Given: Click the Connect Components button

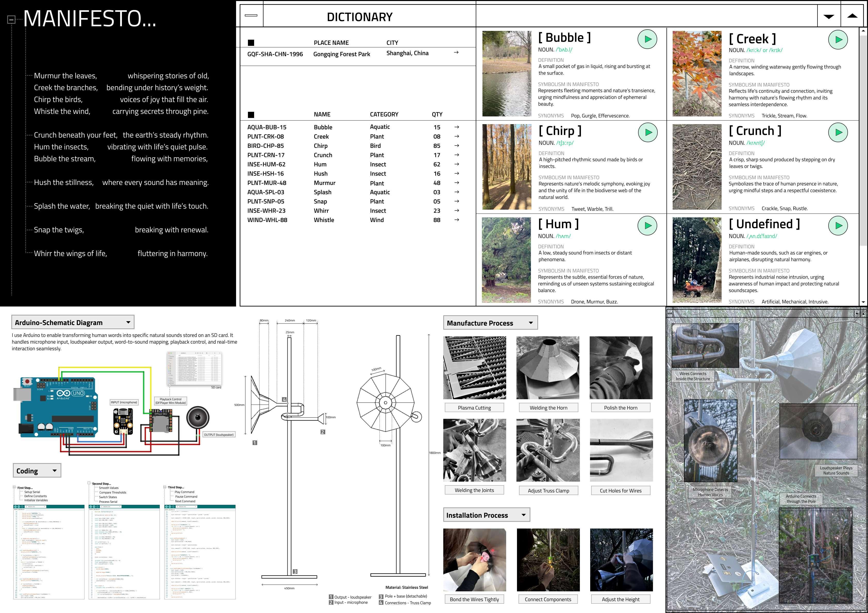Looking at the screenshot, I should [x=548, y=599].
